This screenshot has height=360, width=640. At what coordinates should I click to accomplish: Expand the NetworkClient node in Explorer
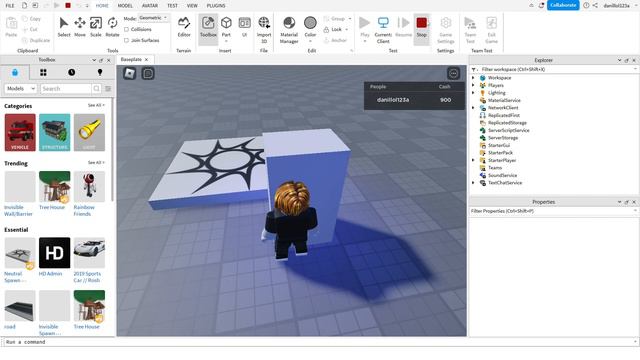473,108
